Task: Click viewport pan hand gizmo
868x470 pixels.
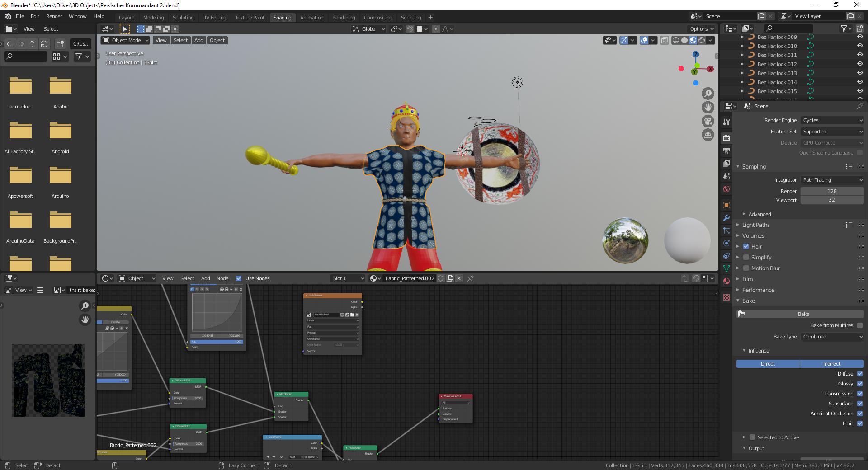Action: pyautogui.click(x=708, y=107)
